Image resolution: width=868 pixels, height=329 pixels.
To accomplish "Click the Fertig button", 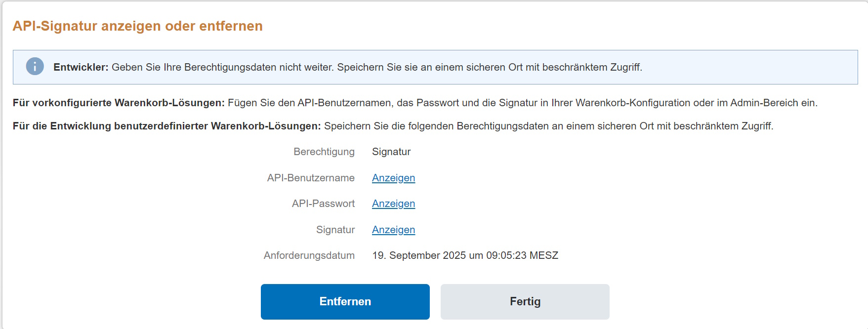I will (x=525, y=301).
